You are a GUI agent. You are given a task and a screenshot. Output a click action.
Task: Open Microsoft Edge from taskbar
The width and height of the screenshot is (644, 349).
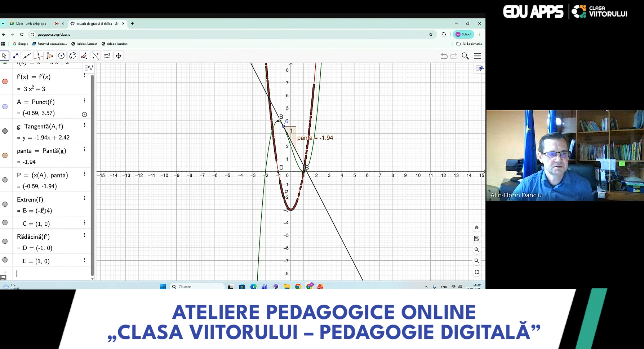[253, 287]
